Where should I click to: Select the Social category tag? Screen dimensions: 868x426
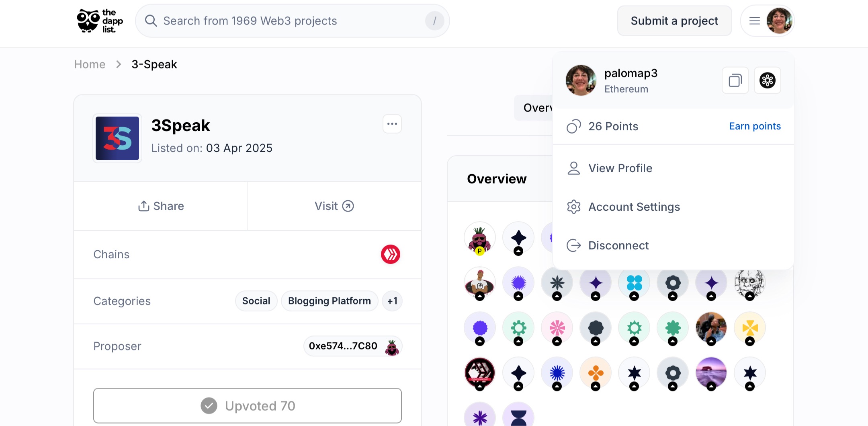pos(256,301)
